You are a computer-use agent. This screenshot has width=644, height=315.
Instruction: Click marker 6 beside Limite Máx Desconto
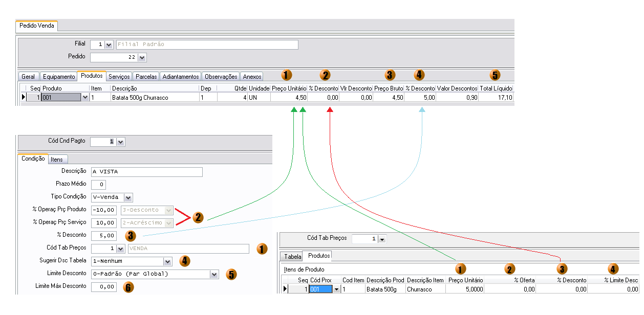pyautogui.click(x=128, y=287)
